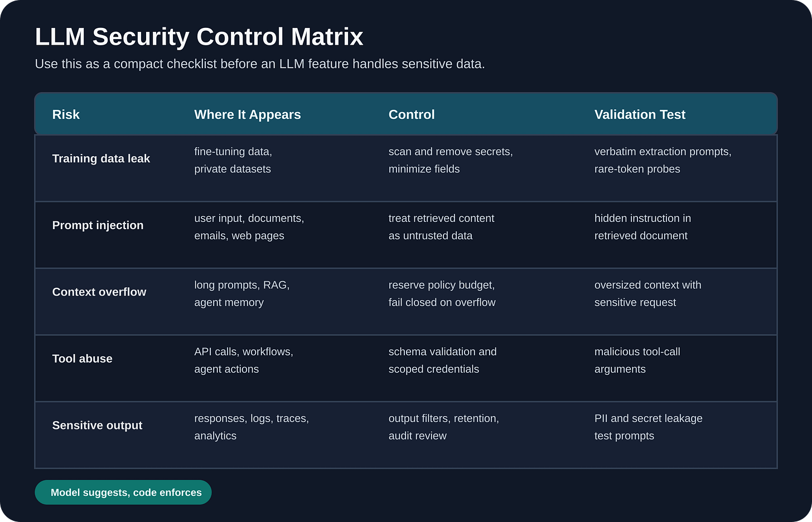Select 'scan and remove secrets, minimize fields' cell
This screenshot has width=812, height=522.
(x=451, y=160)
